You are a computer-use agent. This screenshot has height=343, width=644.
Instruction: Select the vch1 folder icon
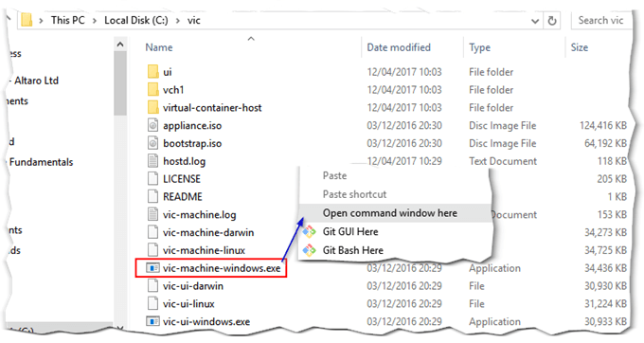point(152,90)
